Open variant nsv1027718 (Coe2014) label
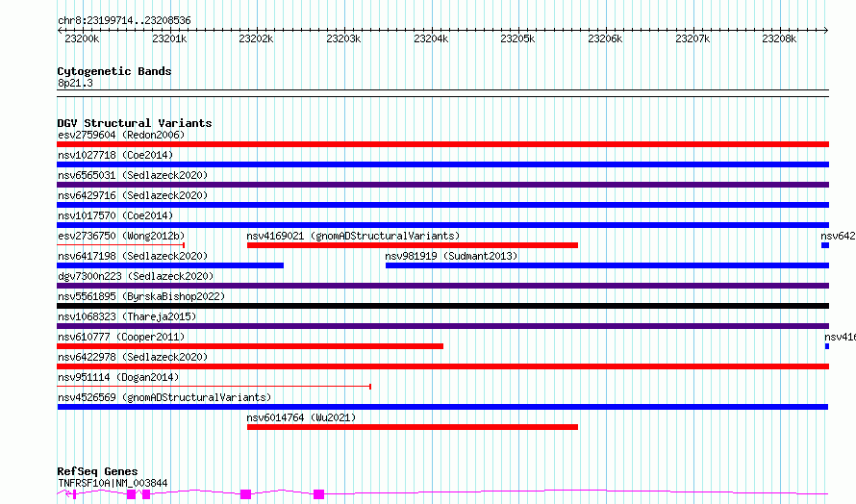 (115, 155)
